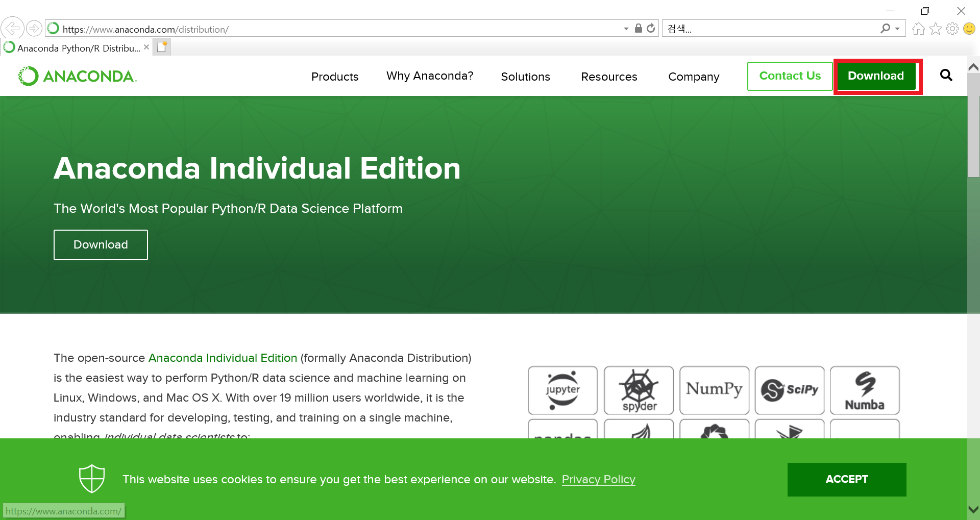980x520 pixels.
Task: Follow the Anaconda Individual Edition link
Action: (223, 358)
